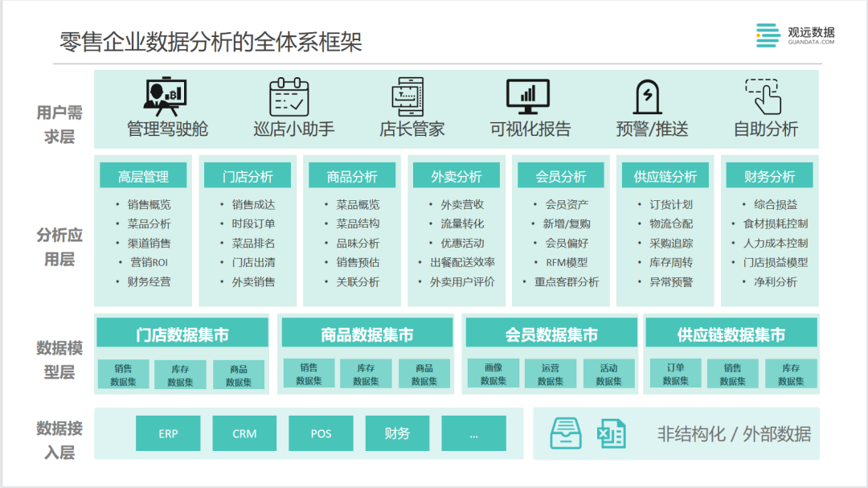
Task: Click 运营数据集 under 会员数据集市
Action: tap(551, 374)
